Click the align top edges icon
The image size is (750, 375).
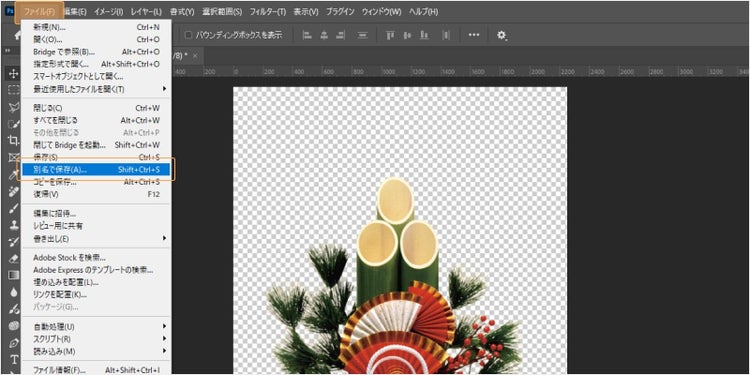tap(390, 35)
